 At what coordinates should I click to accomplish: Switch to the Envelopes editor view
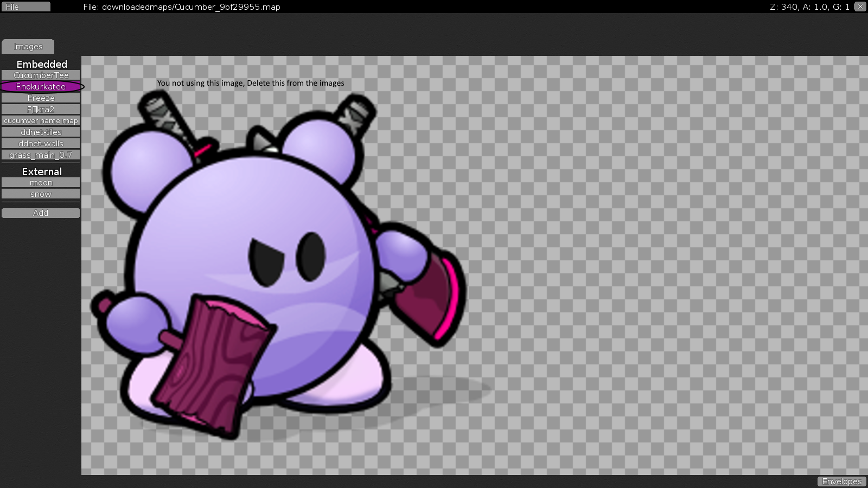[841, 481]
